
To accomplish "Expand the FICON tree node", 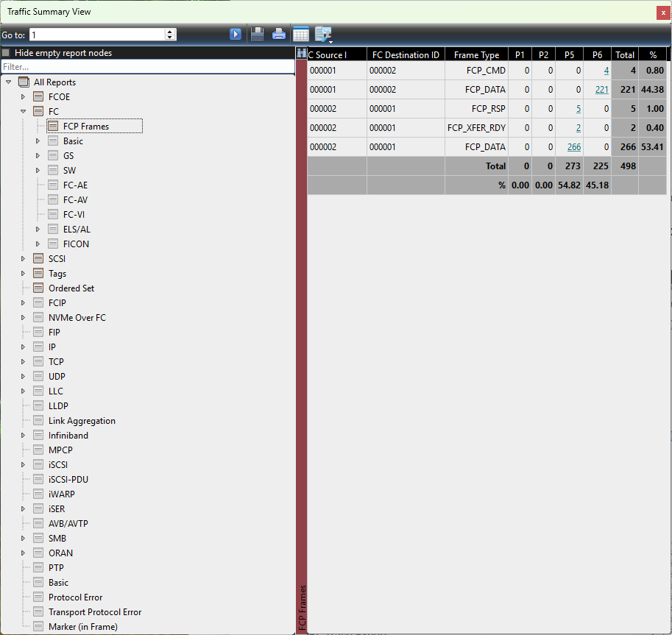I will (x=38, y=244).
